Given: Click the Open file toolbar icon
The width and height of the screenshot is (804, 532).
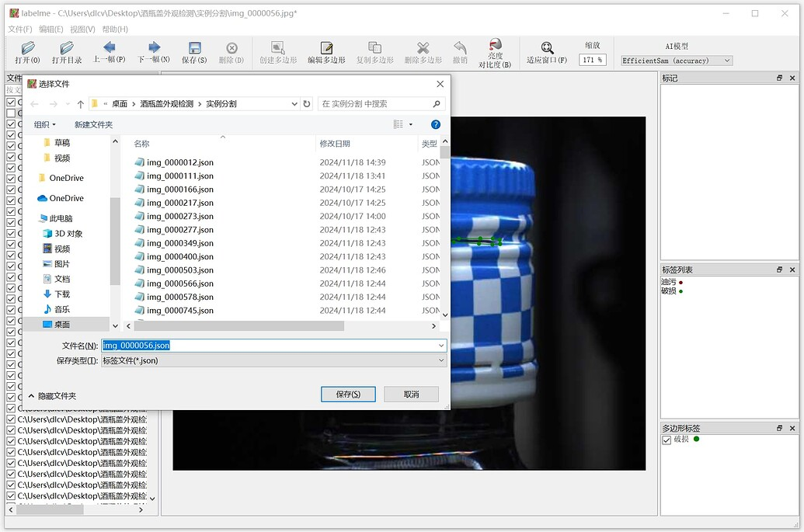Looking at the screenshot, I should pyautogui.click(x=28, y=48).
